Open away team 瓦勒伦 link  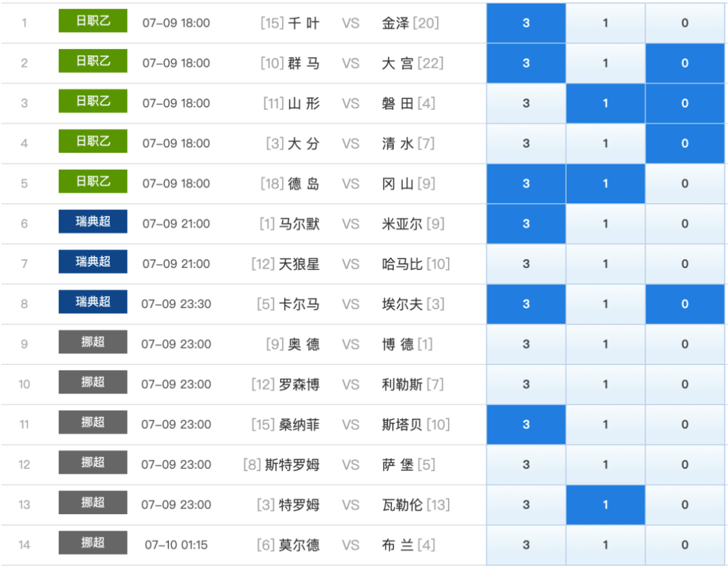pyautogui.click(x=402, y=505)
